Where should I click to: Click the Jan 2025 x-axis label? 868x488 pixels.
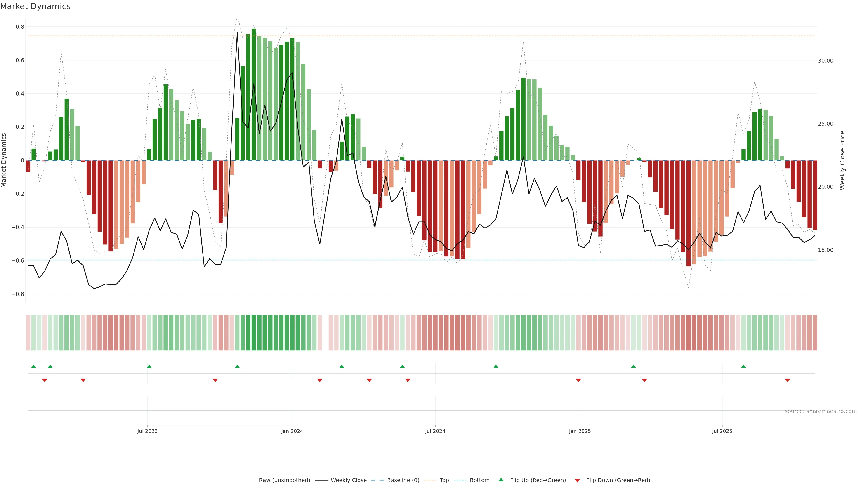pyautogui.click(x=580, y=431)
